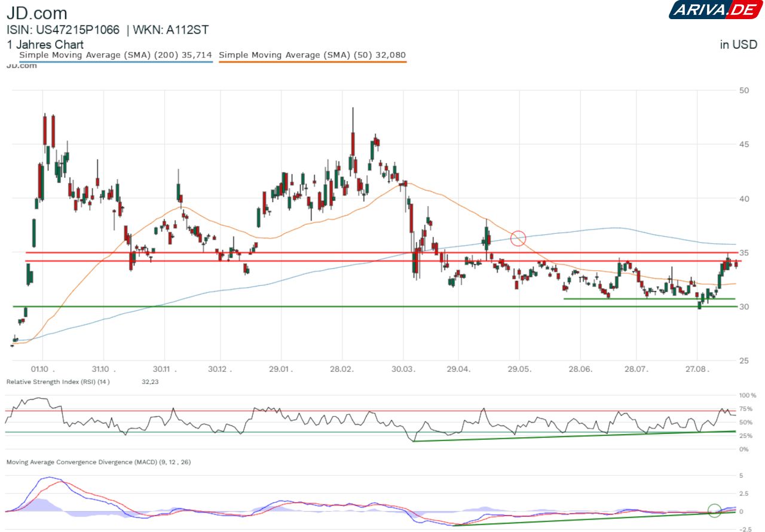Click the 50 price axis label
Image resolution: width=765 pixels, height=532 pixels.
744,91
